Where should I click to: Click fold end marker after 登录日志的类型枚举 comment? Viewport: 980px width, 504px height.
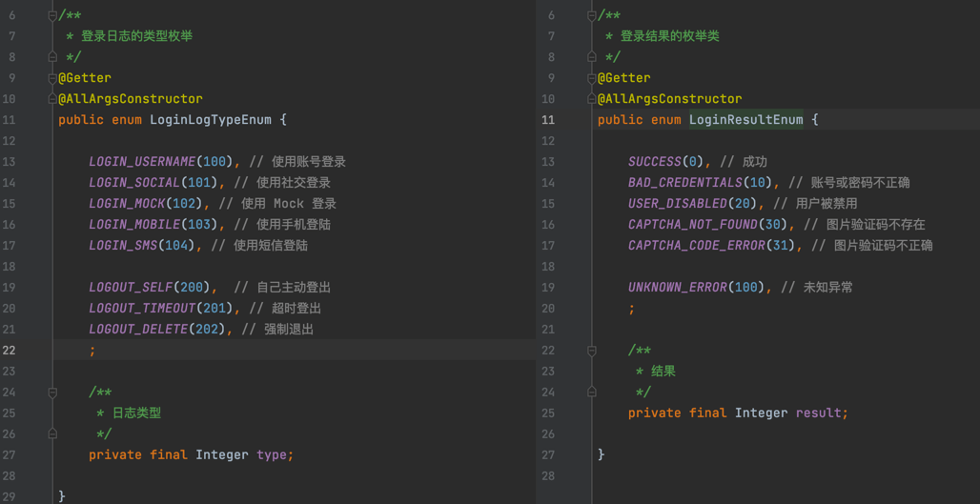[x=52, y=57]
